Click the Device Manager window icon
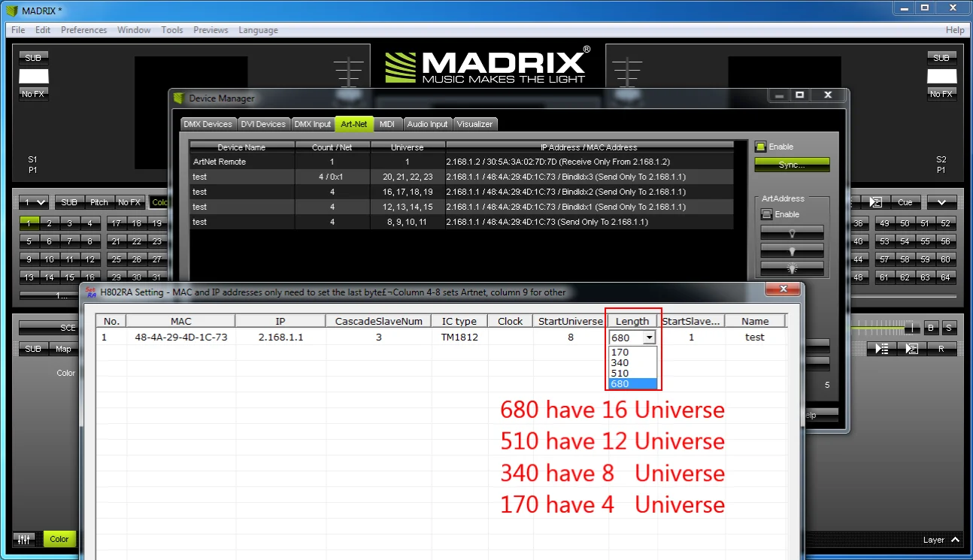Viewport: 973px width, 560px height. 179,98
